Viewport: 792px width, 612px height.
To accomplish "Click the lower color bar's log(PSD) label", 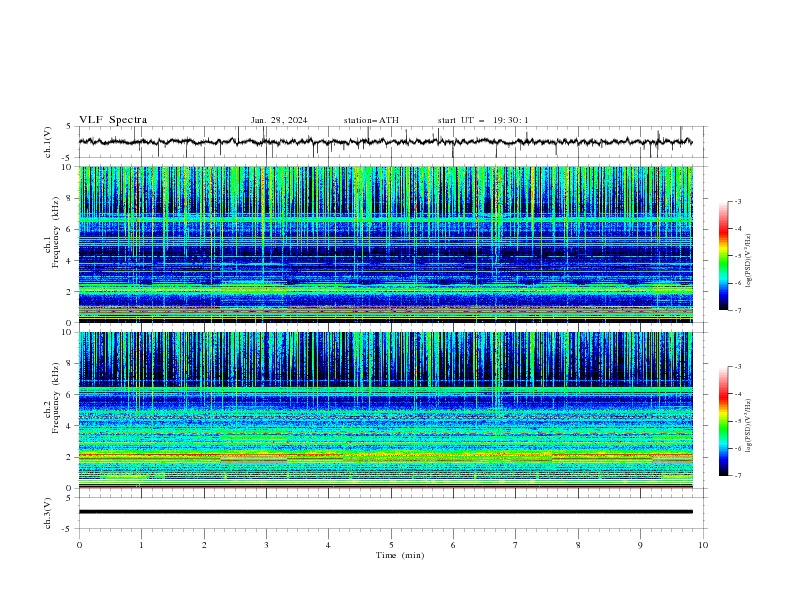I will tap(749, 425).
